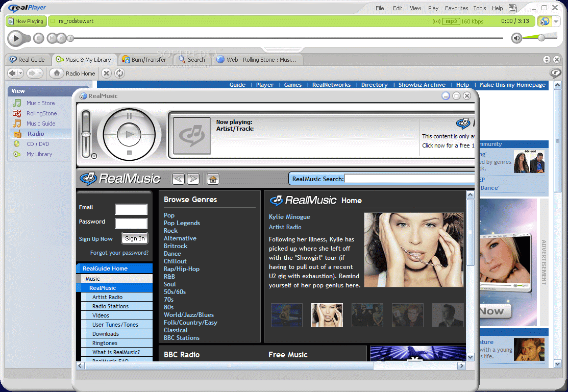Switch to Music & My Library tab
Viewport: 568px width, 392px height.
[x=84, y=59]
